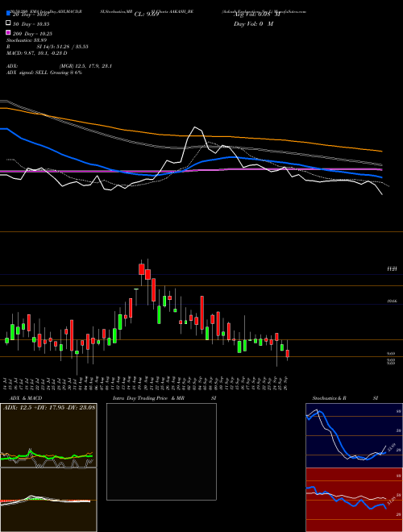Viewport: 403px width, 532px height.
Task: Click the last red candlestick at 26 Sep
Action: point(288,354)
